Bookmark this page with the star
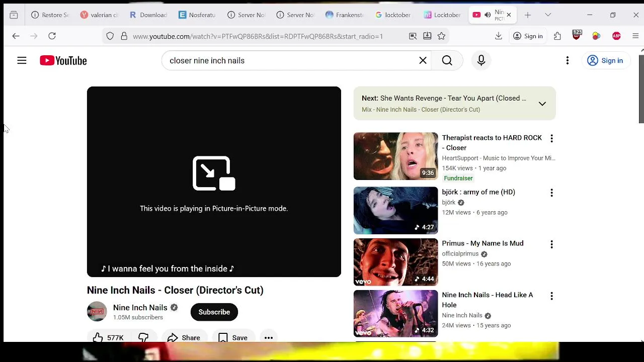Image resolution: width=644 pixels, height=362 pixels. point(441,36)
